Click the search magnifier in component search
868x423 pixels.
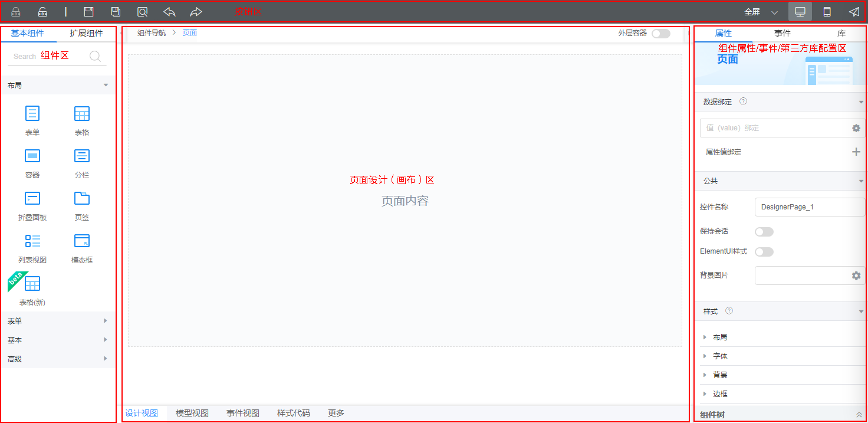coord(95,57)
